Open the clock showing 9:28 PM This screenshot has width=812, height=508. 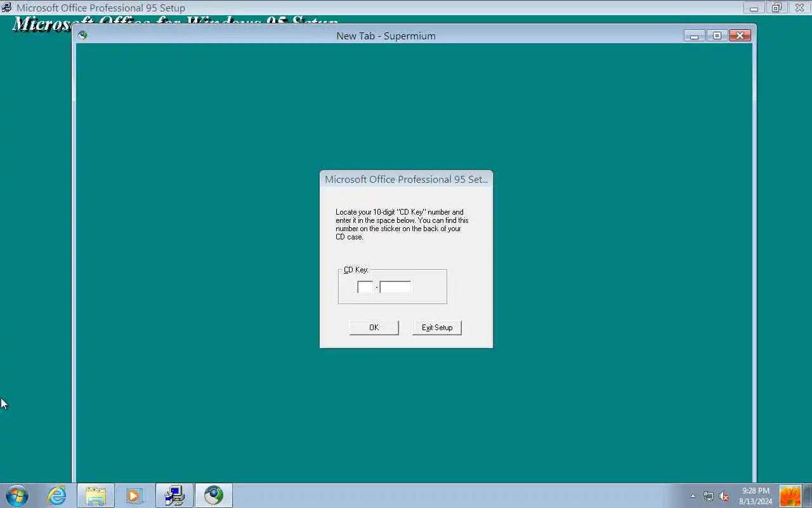(756, 496)
